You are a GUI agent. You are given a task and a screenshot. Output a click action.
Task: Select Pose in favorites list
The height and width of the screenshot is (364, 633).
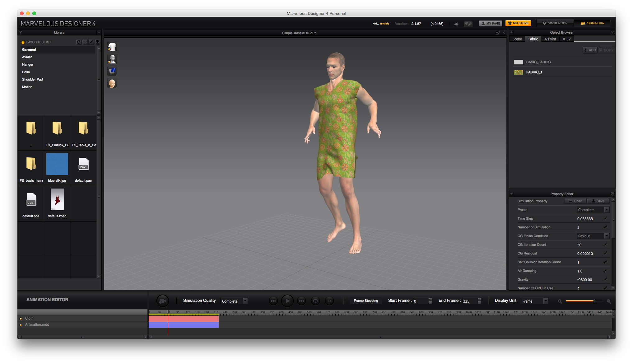click(x=58, y=72)
